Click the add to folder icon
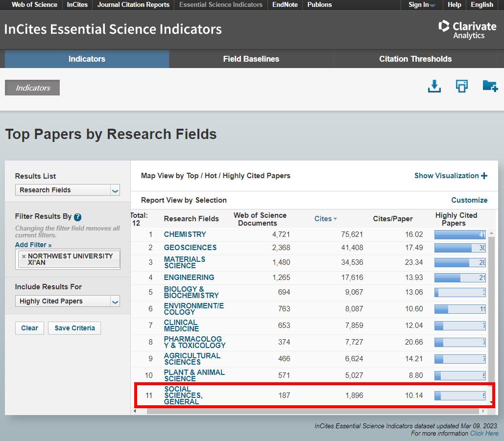Screen dimensions: 504x441 tap(490, 87)
